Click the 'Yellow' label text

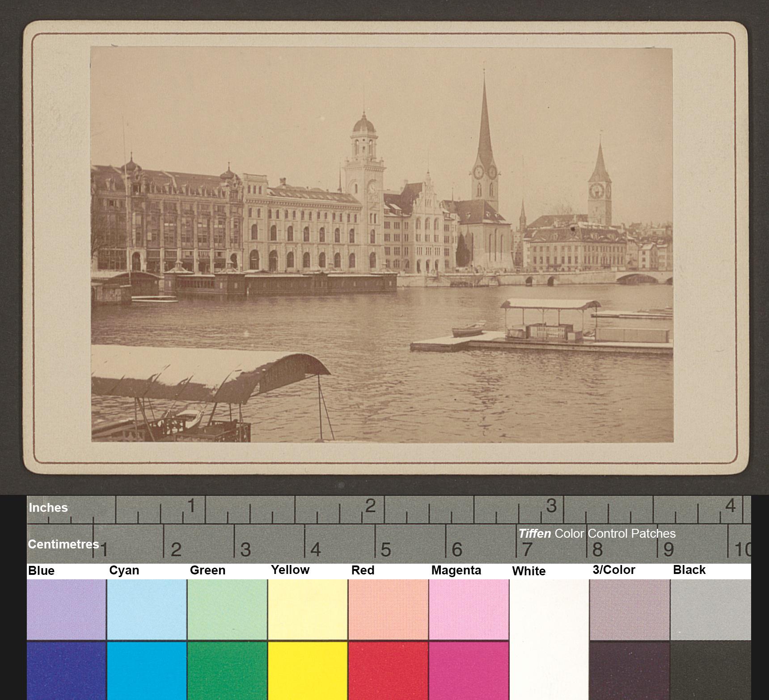point(290,570)
